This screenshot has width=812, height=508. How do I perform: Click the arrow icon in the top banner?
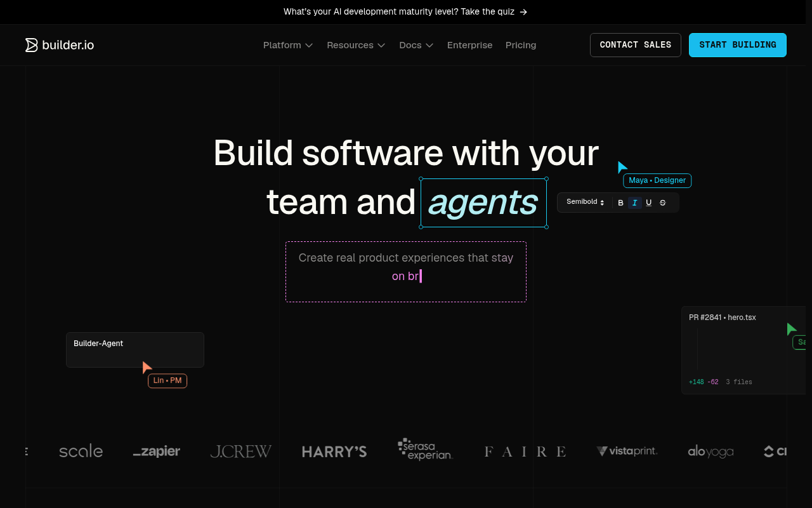523,11
